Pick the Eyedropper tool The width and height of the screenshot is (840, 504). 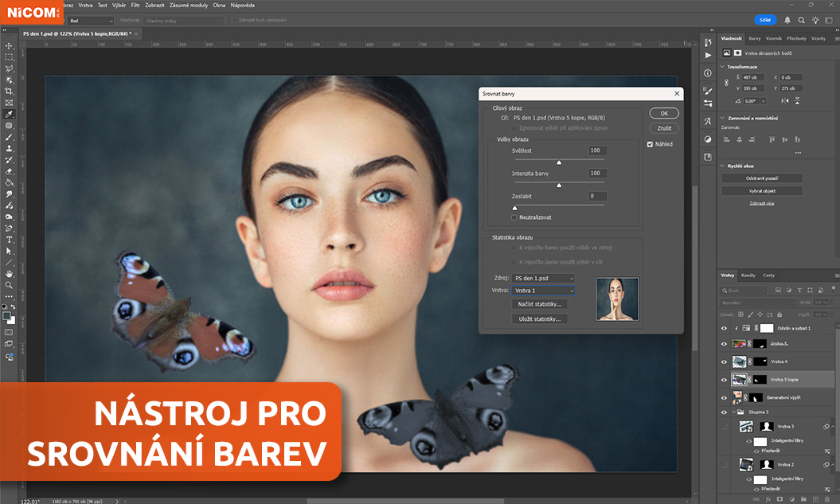(10, 114)
